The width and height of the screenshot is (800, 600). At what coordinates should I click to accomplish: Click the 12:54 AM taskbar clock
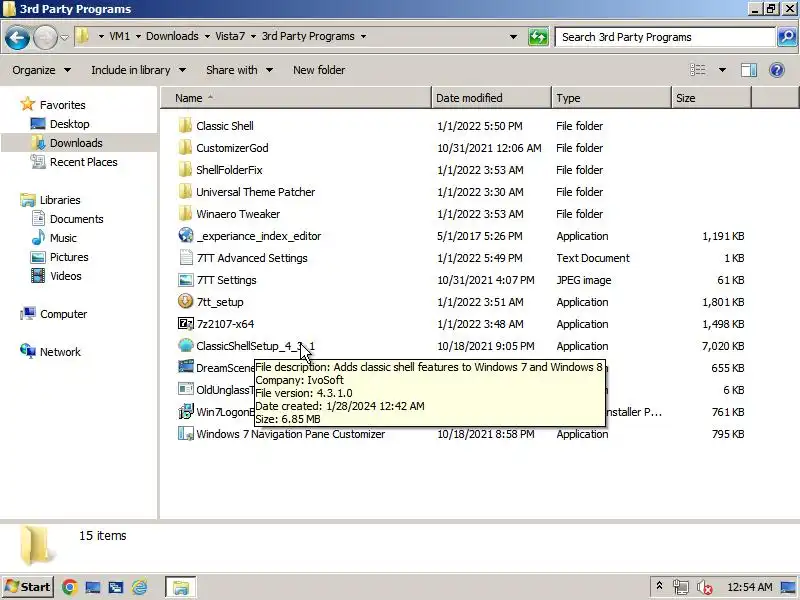749,587
